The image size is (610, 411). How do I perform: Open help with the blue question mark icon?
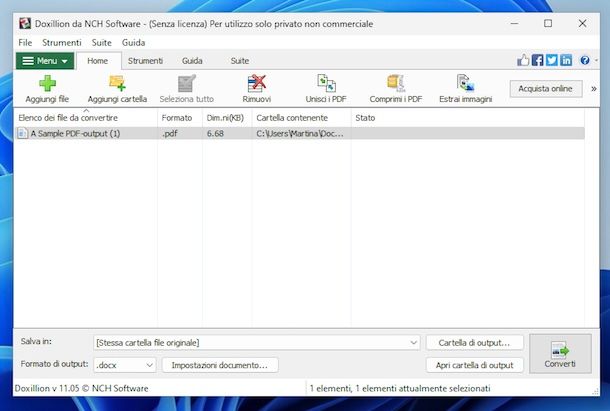coord(585,60)
